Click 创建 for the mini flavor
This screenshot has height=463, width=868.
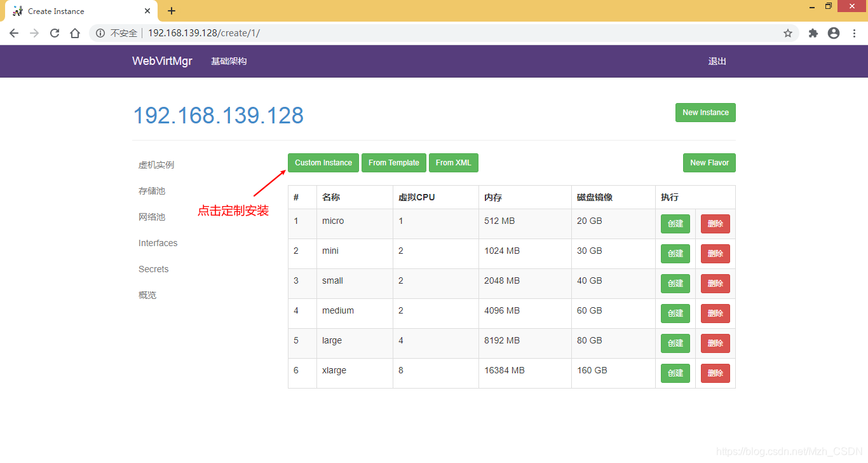tap(675, 254)
